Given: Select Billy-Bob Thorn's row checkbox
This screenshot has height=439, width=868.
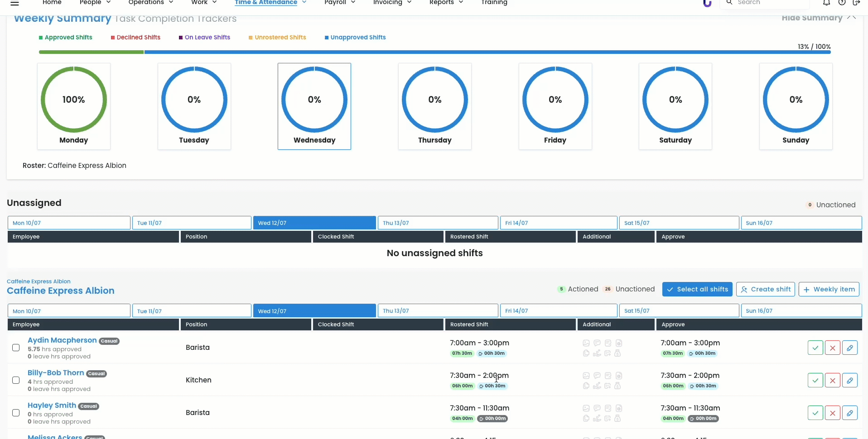Looking at the screenshot, I should tap(16, 380).
